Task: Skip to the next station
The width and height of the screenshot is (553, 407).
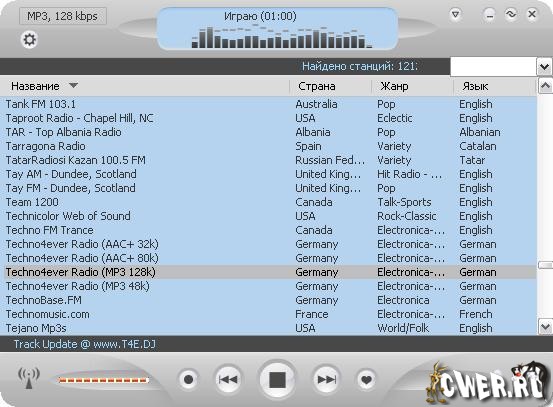Action: [x=327, y=380]
